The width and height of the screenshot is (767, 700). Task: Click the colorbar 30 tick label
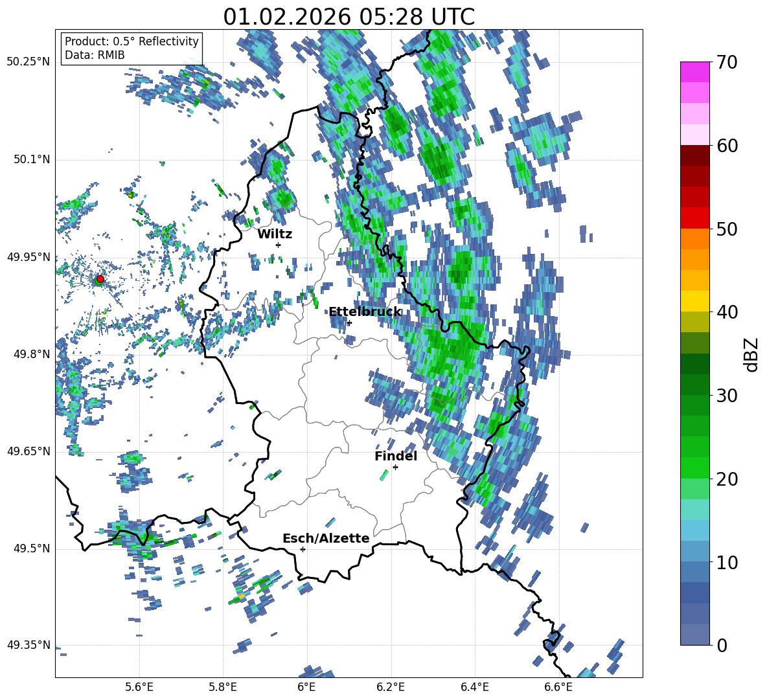pos(727,396)
